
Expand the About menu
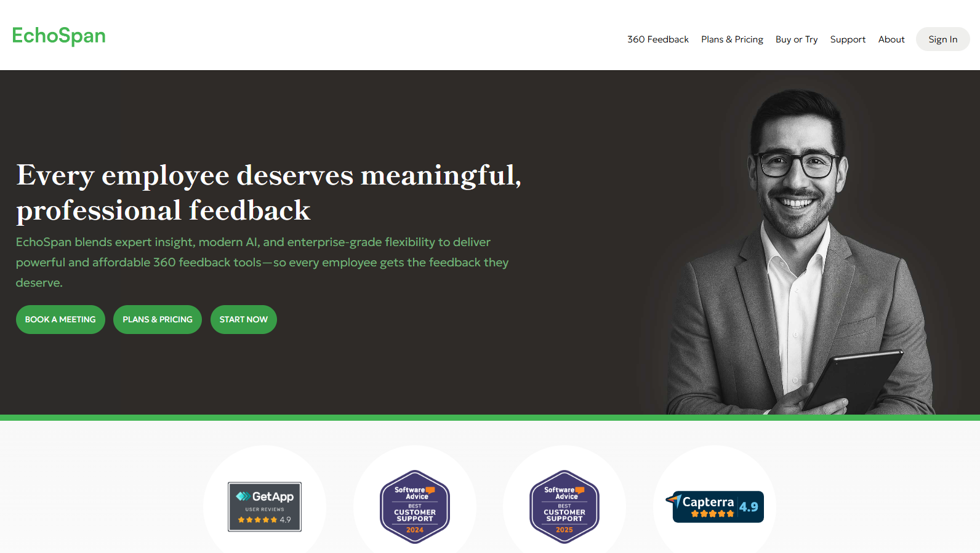(x=891, y=39)
